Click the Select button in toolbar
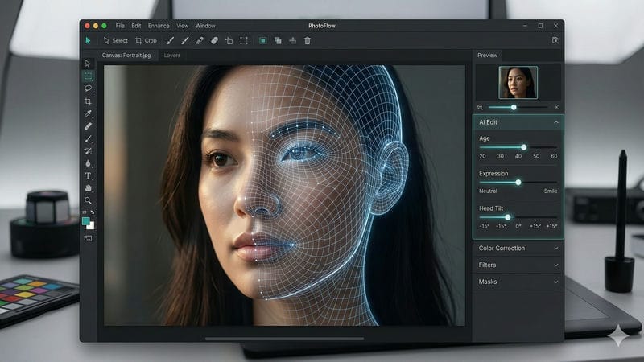 (115, 41)
